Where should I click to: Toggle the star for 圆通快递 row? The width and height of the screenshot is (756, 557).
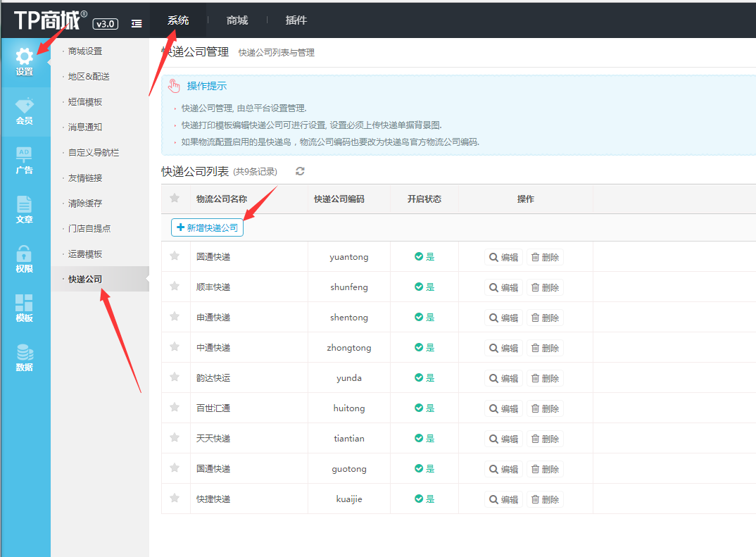pyautogui.click(x=175, y=256)
